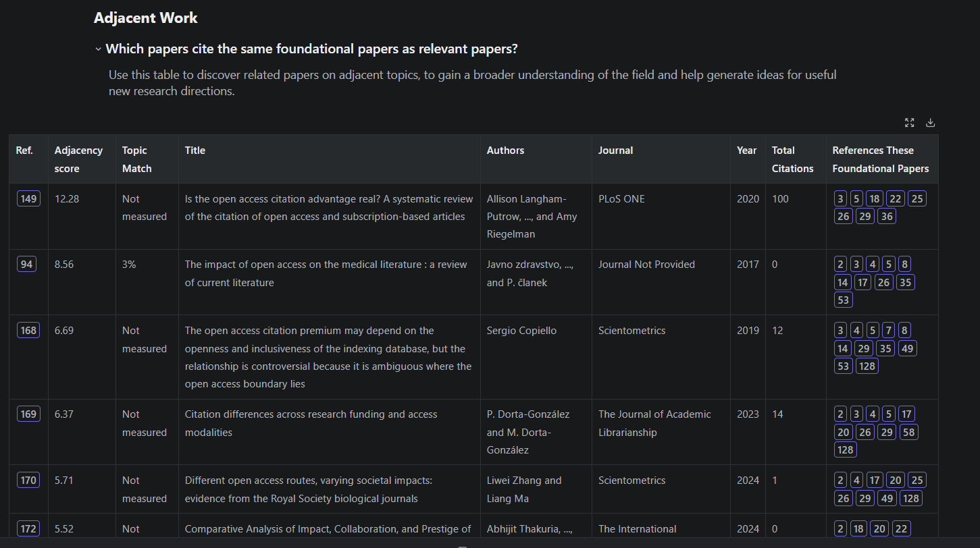
Task: Select the Journal column header
Action: 615,150
